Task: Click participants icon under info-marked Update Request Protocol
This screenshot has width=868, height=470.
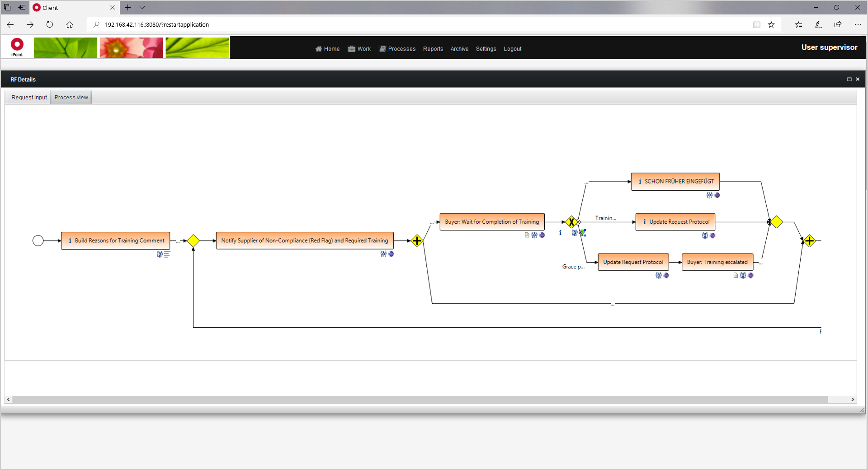Action: tap(705, 235)
